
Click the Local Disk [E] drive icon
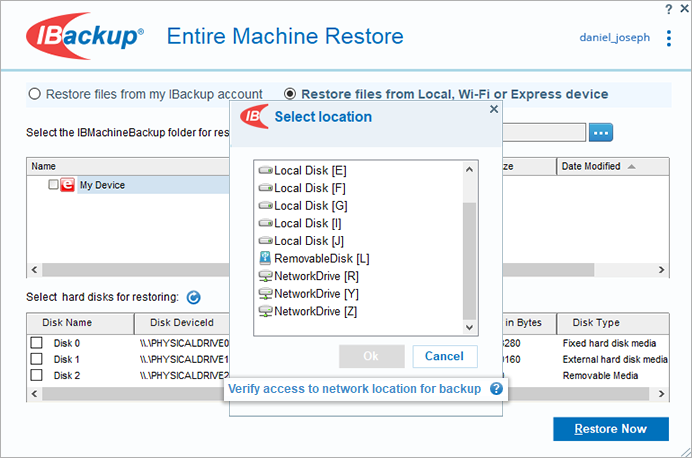266,170
